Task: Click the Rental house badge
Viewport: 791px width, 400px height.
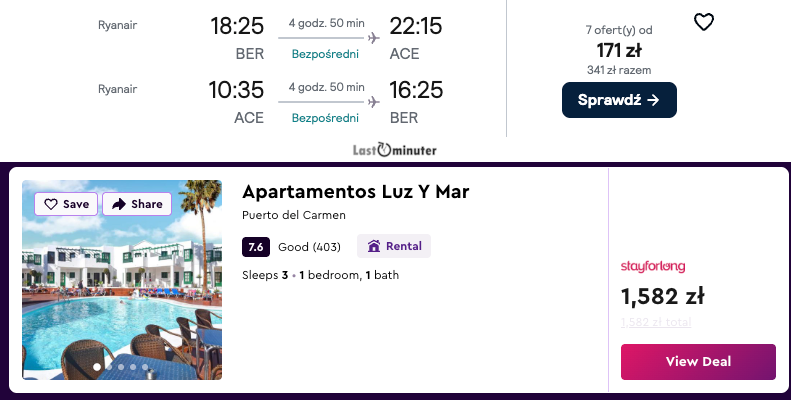Action: pos(395,246)
